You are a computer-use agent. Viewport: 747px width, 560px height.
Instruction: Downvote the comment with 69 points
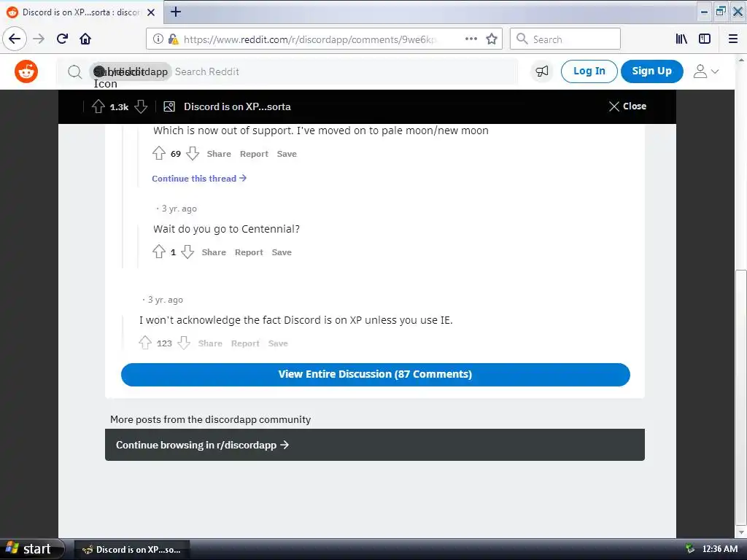coord(193,153)
